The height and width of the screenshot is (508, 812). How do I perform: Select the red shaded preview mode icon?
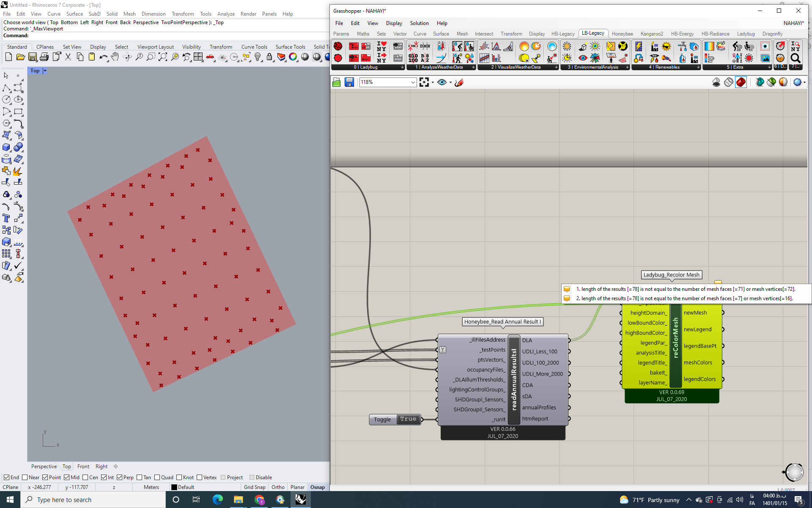741,82
